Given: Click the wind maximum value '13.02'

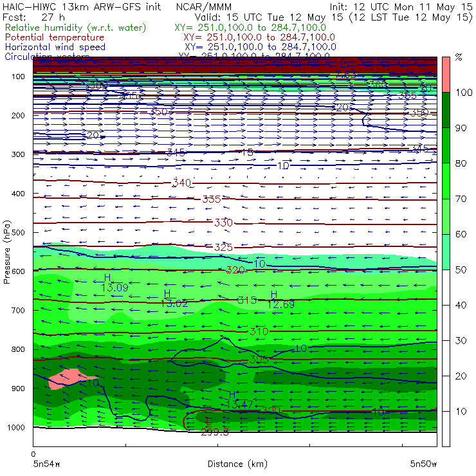Looking at the screenshot, I should pyautogui.click(x=174, y=303).
